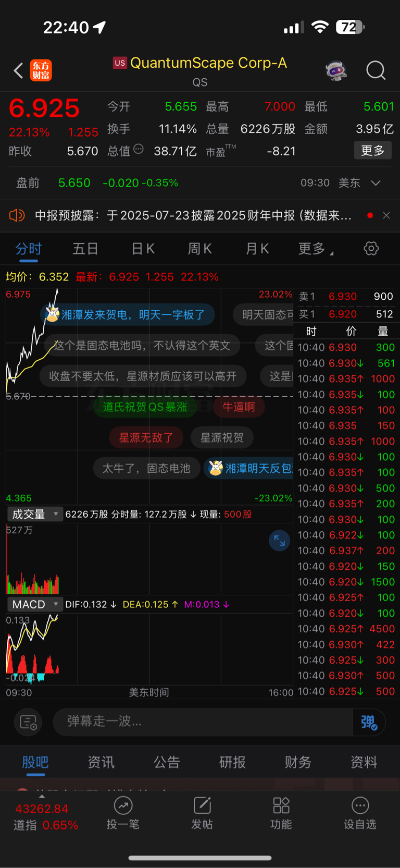
Task: Tap the 买1 6.920 order row
Action: 346,314
